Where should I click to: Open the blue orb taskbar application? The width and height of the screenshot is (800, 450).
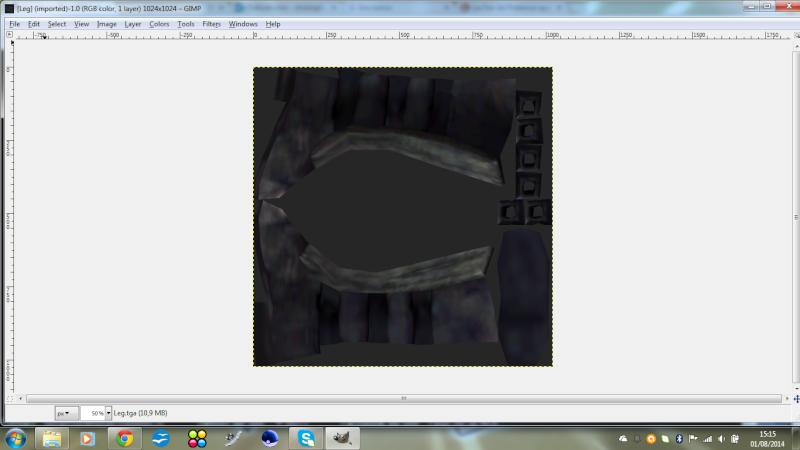pyautogui.click(x=269, y=438)
